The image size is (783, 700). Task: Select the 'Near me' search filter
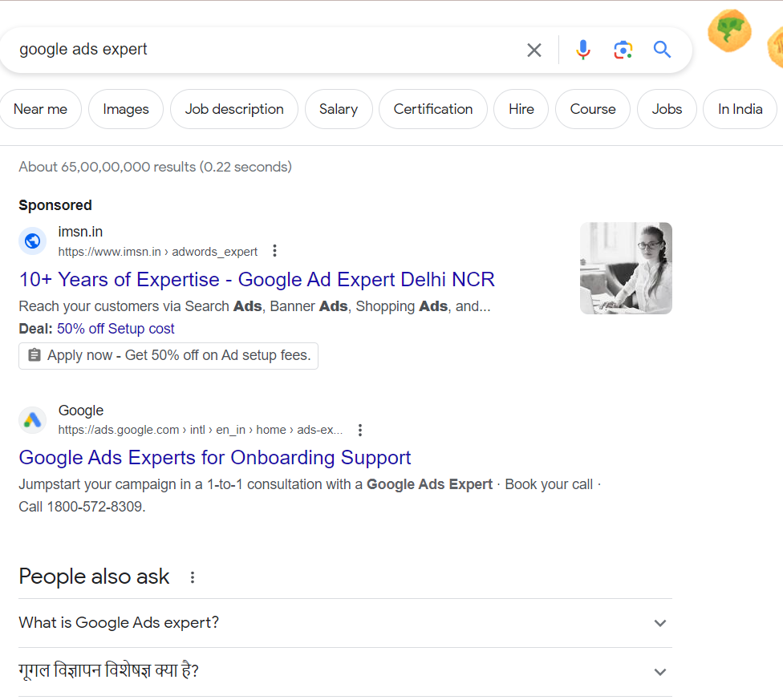(x=41, y=109)
